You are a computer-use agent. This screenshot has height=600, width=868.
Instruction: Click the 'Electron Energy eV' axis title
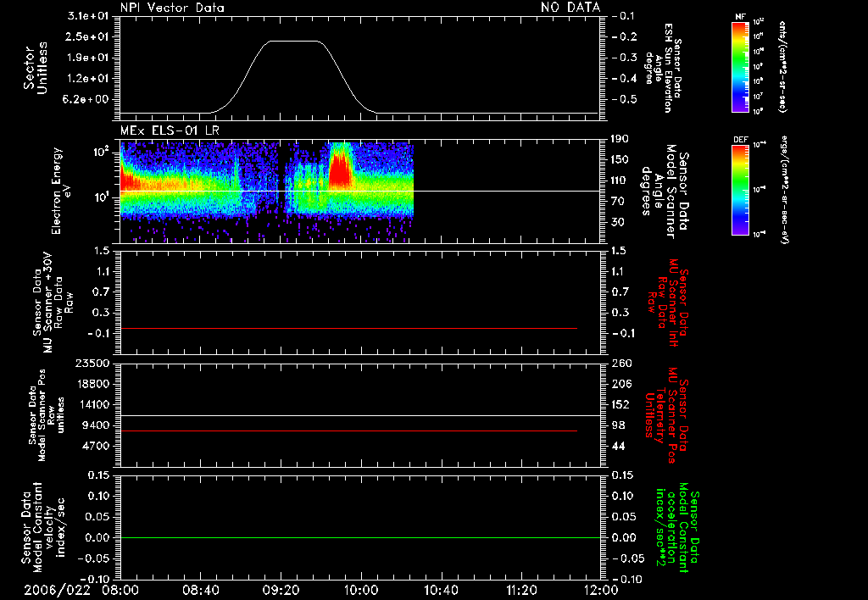pos(61,191)
